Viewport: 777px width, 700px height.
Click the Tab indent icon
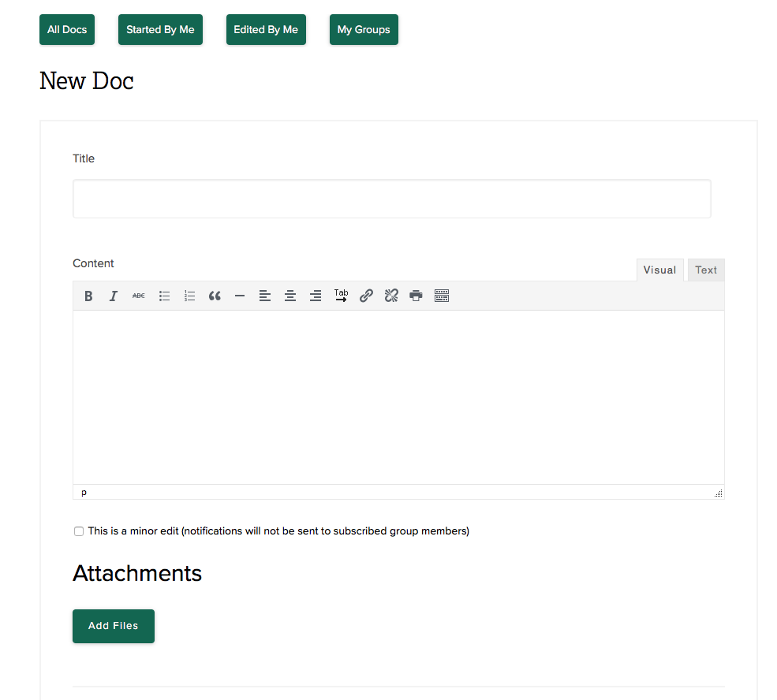[x=341, y=296]
